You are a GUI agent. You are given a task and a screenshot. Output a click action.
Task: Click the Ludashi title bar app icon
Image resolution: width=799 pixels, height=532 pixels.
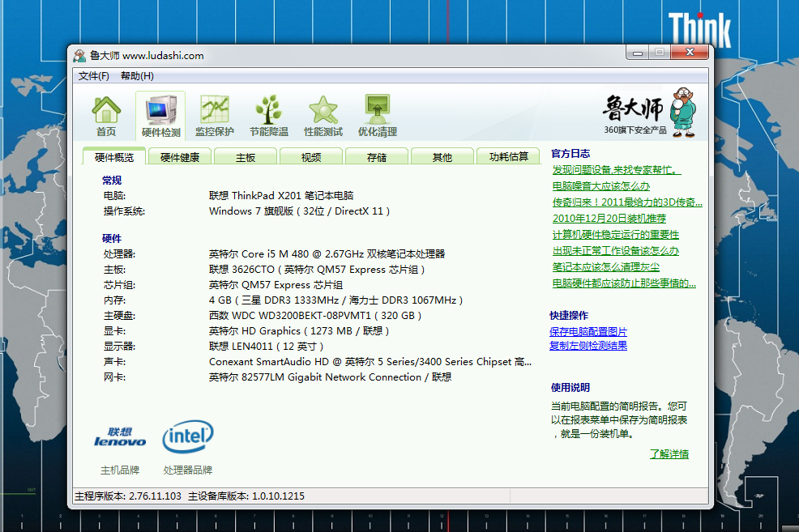coord(79,56)
